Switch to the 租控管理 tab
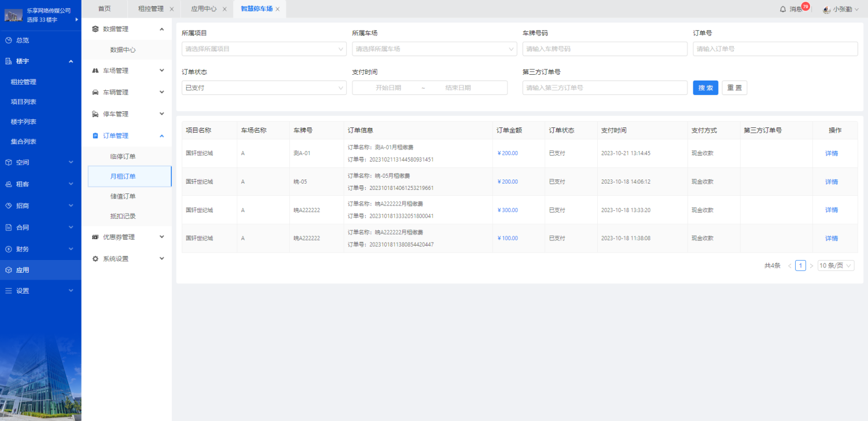This screenshot has height=421, width=868. pyautogui.click(x=151, y=9)
